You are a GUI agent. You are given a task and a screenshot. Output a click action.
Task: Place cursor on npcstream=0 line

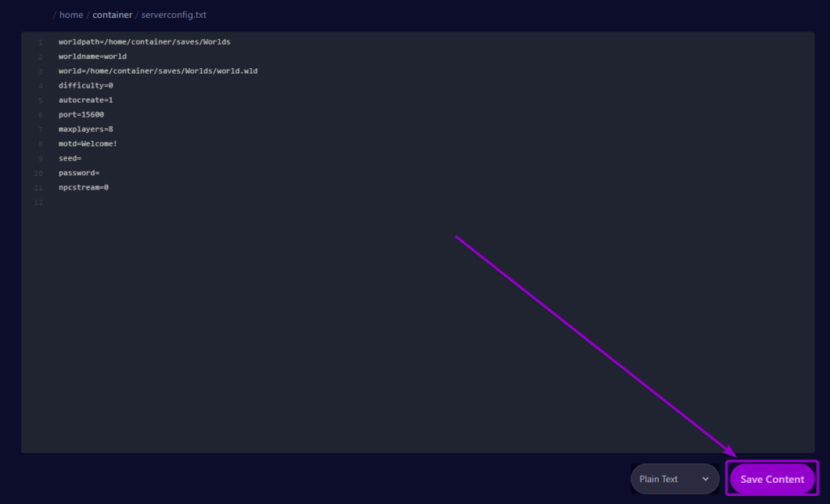point(83,187)
